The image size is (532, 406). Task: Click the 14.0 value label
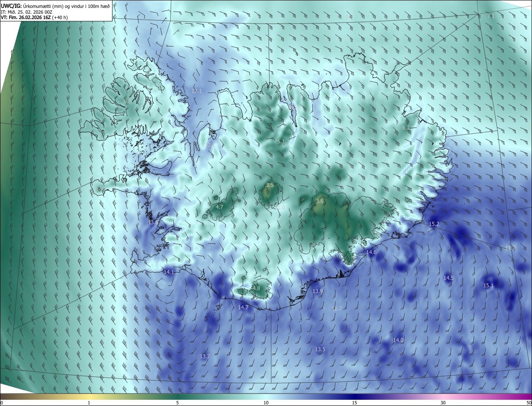click(398, 340)
